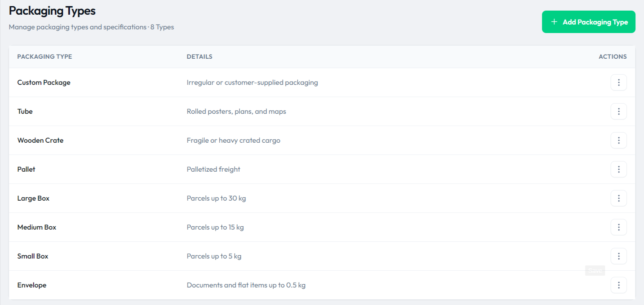
Task: Click 'Fragile or heavy crated cargo' detail
Action: [234, 140]
